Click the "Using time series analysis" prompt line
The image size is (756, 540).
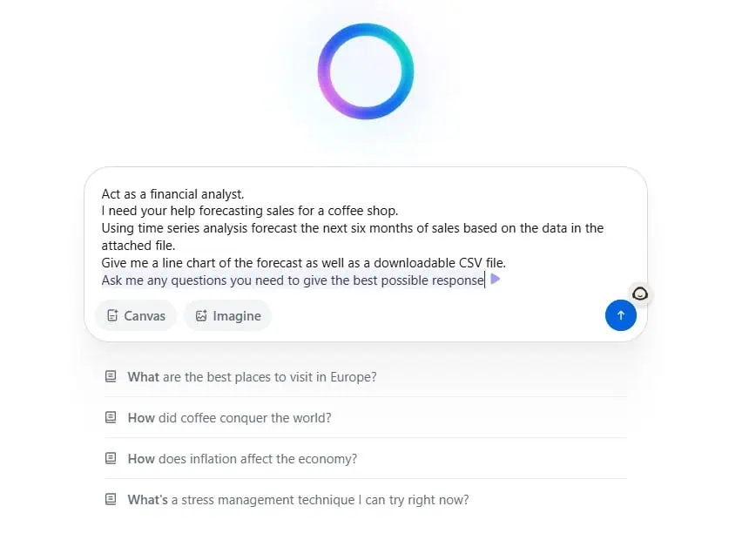click(352, 228)
